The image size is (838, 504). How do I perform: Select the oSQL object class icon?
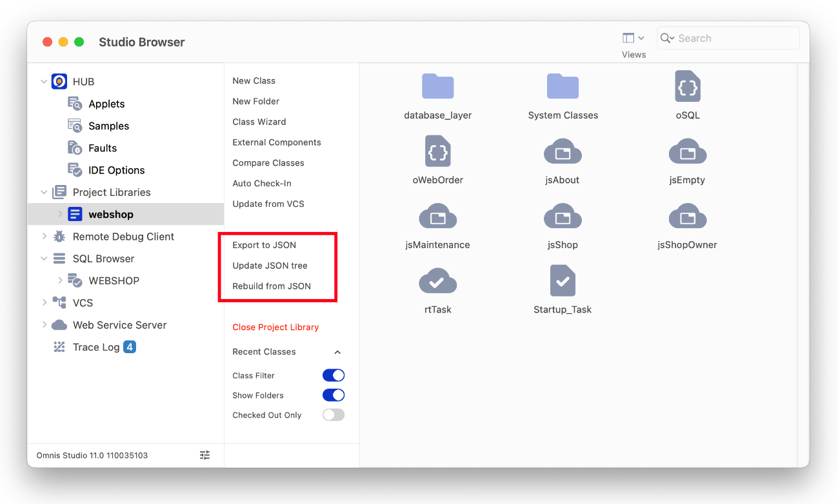click(x=688, y=86)
